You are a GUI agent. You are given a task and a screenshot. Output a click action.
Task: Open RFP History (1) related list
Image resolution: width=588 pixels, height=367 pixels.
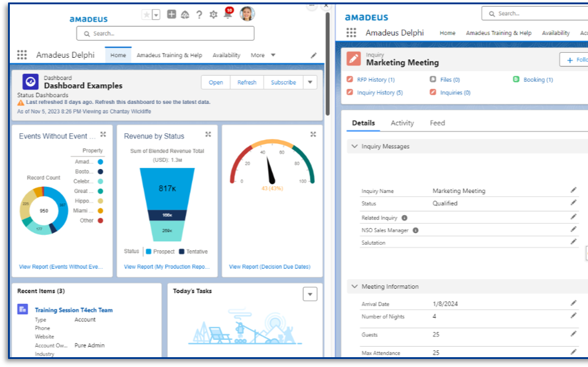pyautogui.click(x=375, y=80)
